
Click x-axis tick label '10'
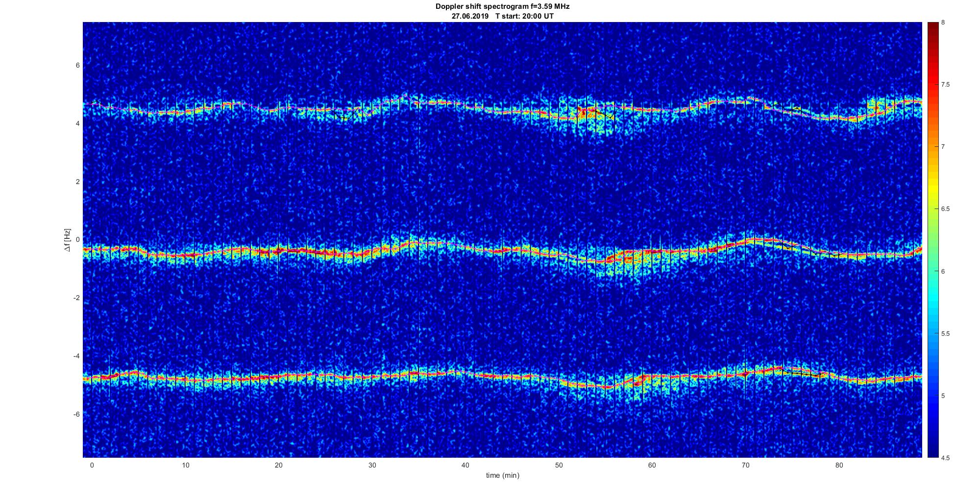(185, 466)
